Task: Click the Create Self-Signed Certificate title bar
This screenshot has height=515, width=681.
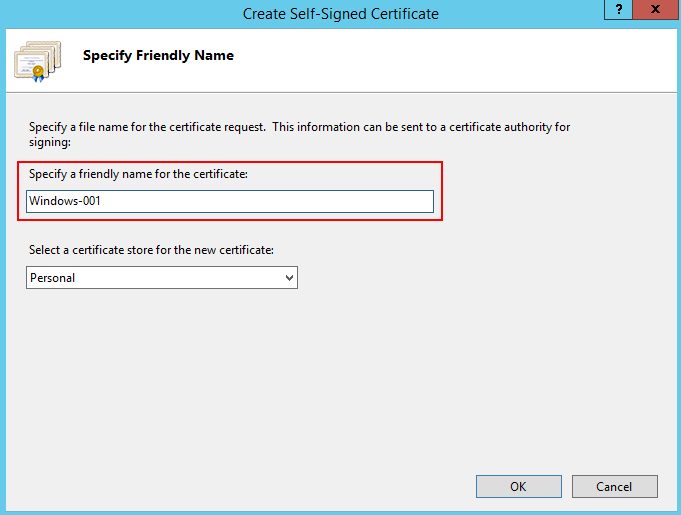Action: pos(340,13)
